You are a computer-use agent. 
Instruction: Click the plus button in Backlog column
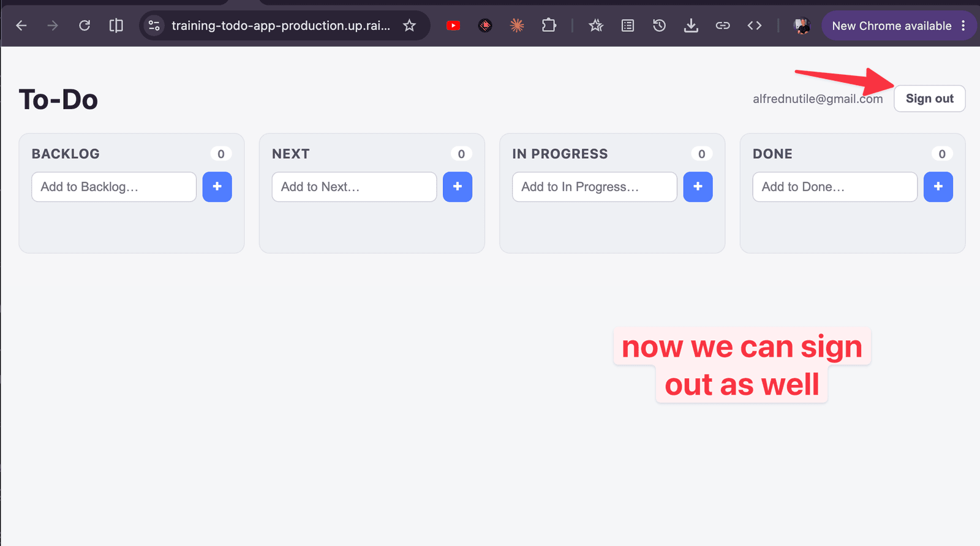click(217, 186)
